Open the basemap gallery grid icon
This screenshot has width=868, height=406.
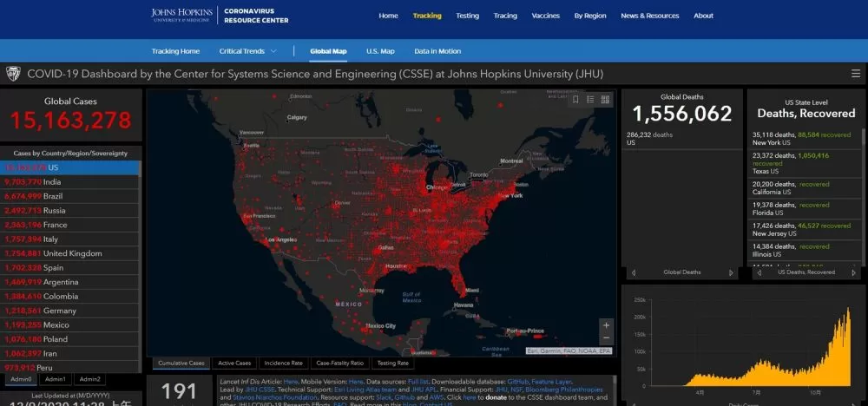pyautogui.click(x=605, y=100)
